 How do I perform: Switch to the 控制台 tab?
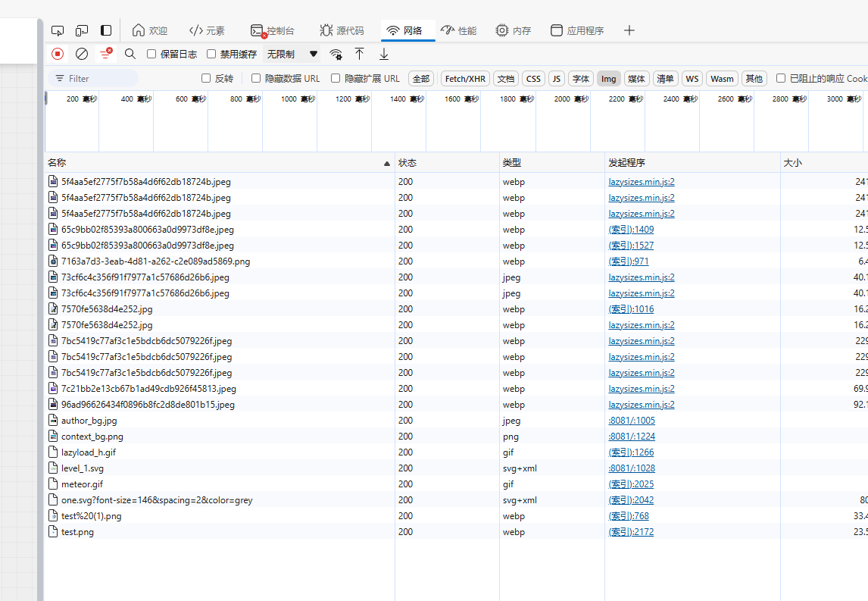coord(272,30)
